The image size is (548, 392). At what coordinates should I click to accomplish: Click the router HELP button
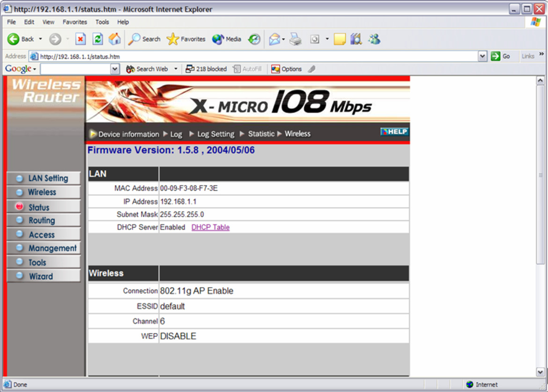[x=394, y=131]
